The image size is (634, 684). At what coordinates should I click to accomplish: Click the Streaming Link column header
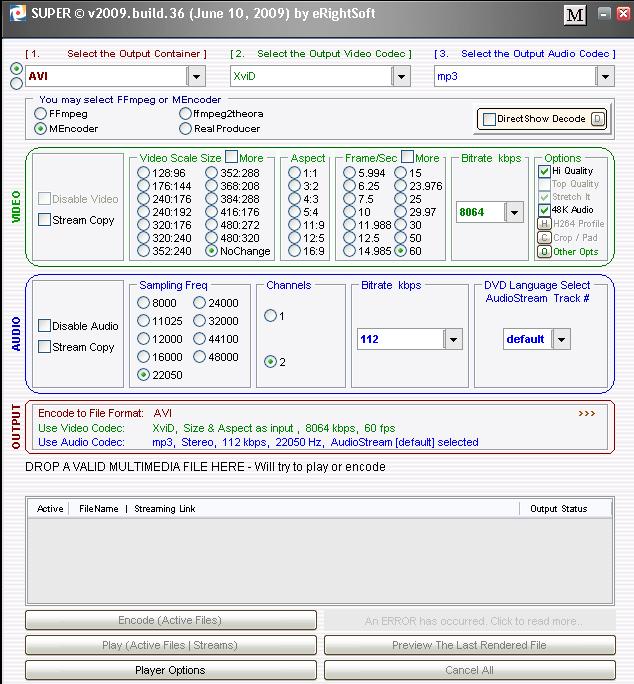[x=165, y=509]
